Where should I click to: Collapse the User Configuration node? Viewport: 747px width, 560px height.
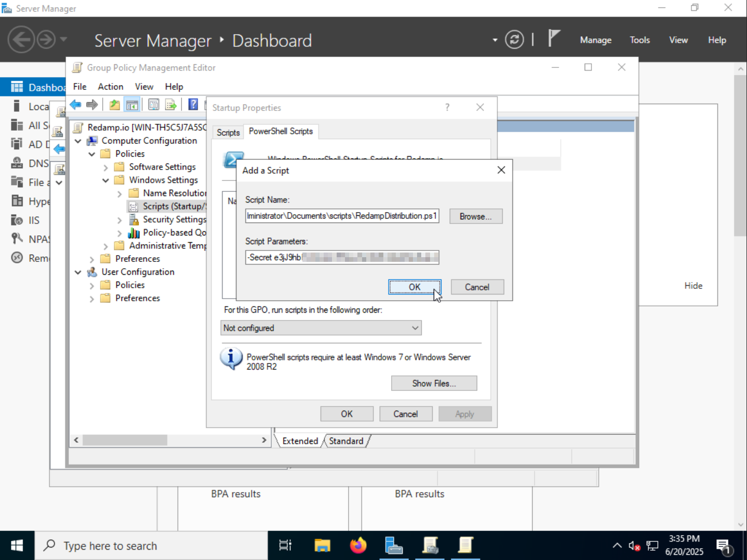(78, 272)
